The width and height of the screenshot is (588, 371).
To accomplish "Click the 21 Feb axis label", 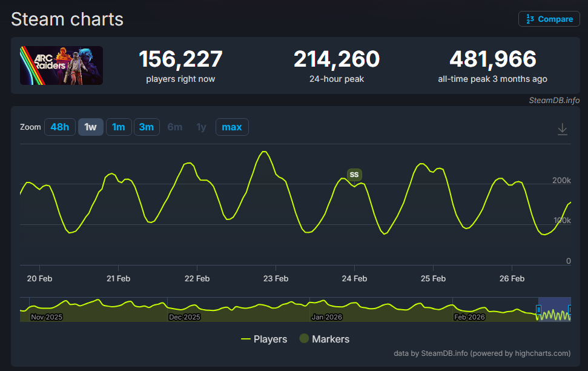I will [119, 279].
